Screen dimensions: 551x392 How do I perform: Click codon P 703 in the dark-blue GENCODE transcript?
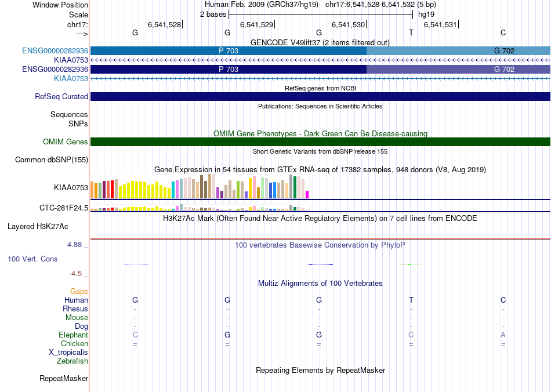229,69
